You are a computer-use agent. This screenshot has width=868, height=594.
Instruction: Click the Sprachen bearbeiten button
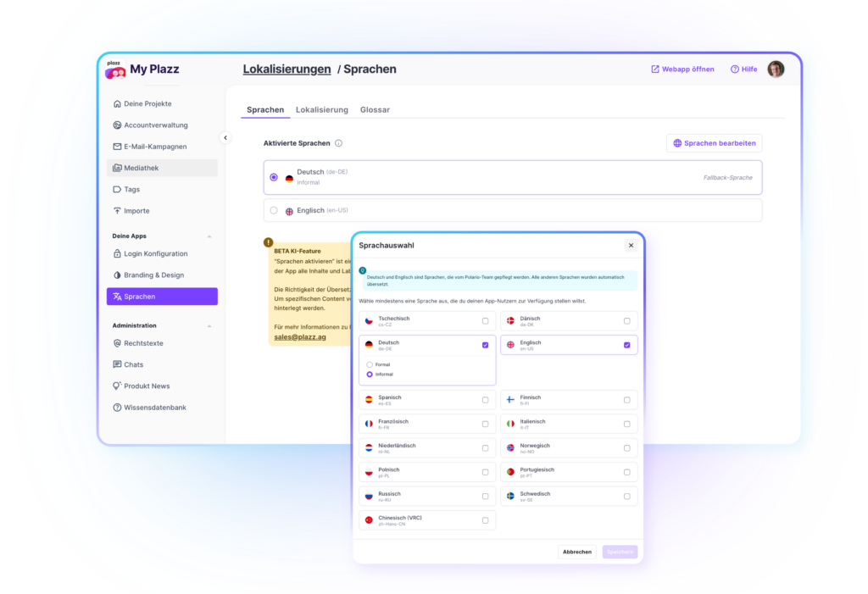(714, 143)
